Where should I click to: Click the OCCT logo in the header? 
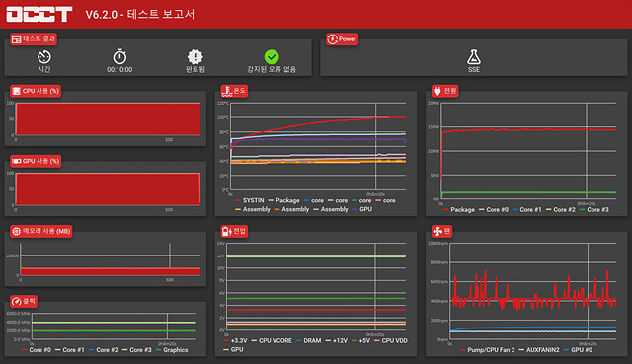[39, 14]
